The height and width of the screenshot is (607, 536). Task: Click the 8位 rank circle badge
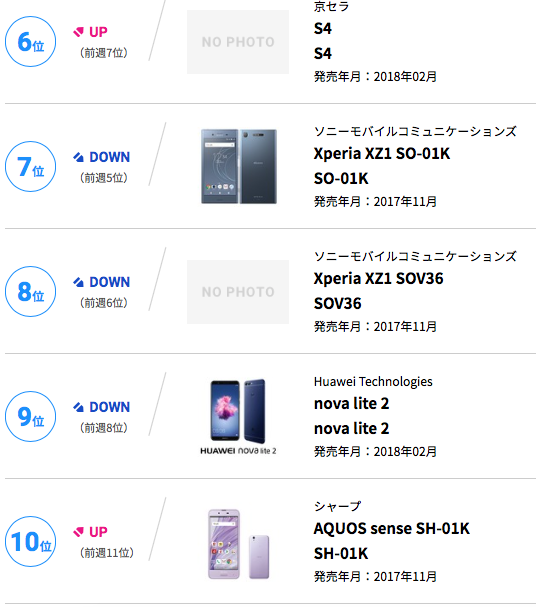(x=31, y=291)
